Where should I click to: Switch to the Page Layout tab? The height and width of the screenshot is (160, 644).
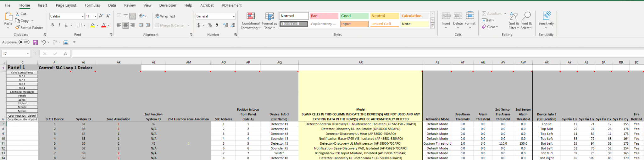point(66,5)
